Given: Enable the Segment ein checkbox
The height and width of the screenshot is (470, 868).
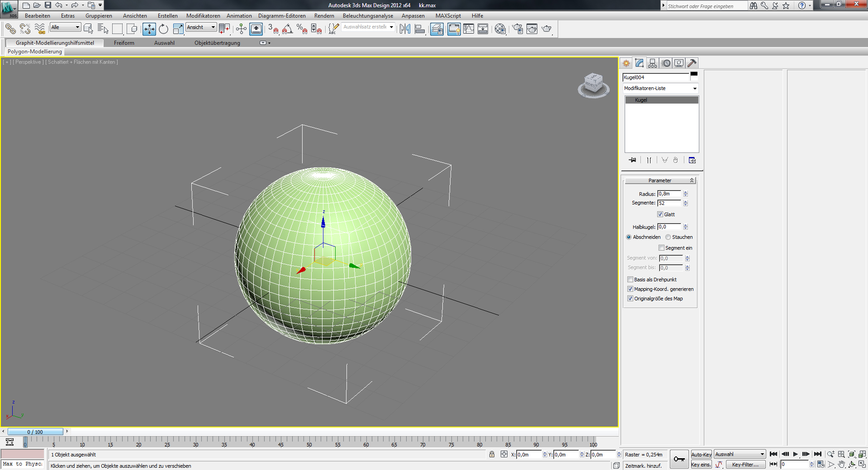Looking at the screenshot, I should coord(661,248).
